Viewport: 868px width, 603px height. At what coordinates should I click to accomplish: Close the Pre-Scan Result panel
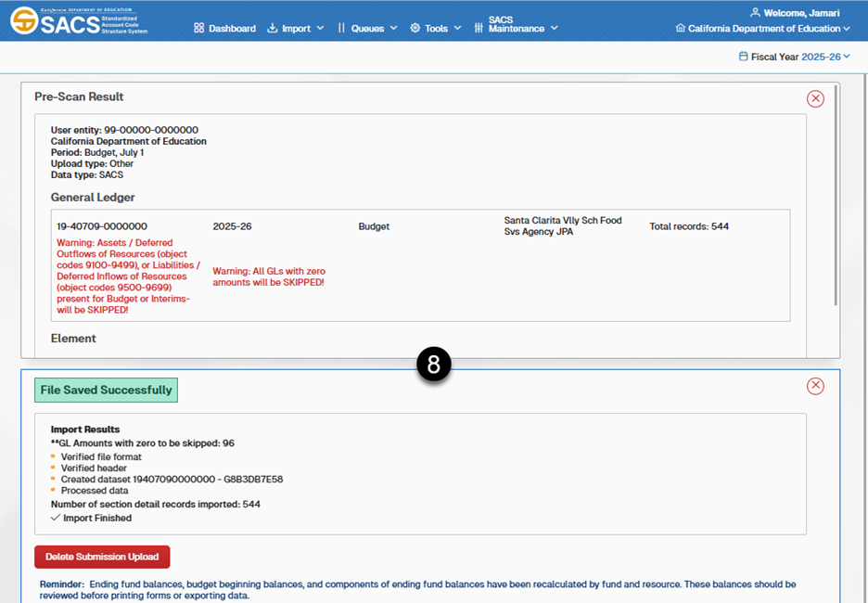tap(815, 98)
